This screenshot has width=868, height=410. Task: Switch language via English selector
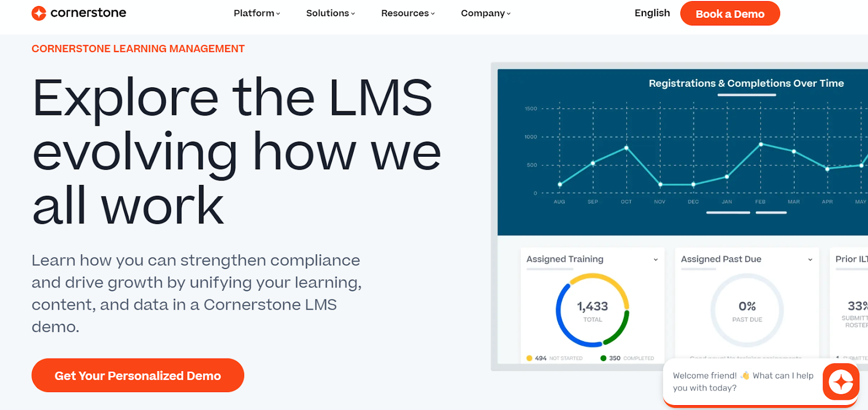[x=652, y=13]
